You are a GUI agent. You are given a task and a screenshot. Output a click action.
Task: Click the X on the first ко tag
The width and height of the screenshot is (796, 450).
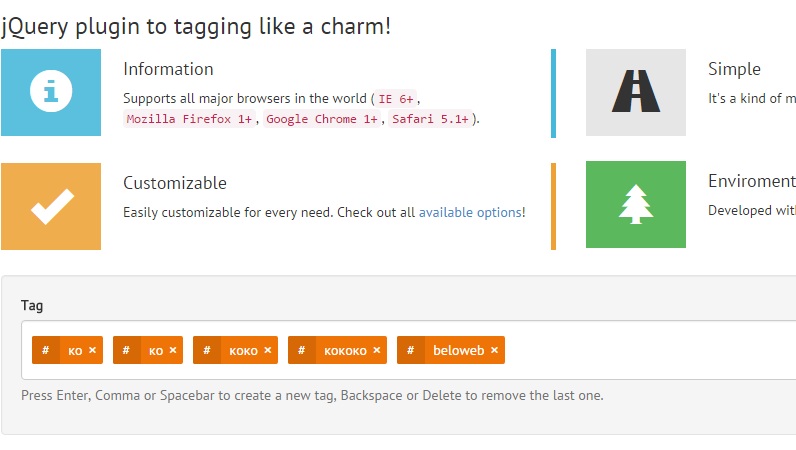(x=92, y=350)
